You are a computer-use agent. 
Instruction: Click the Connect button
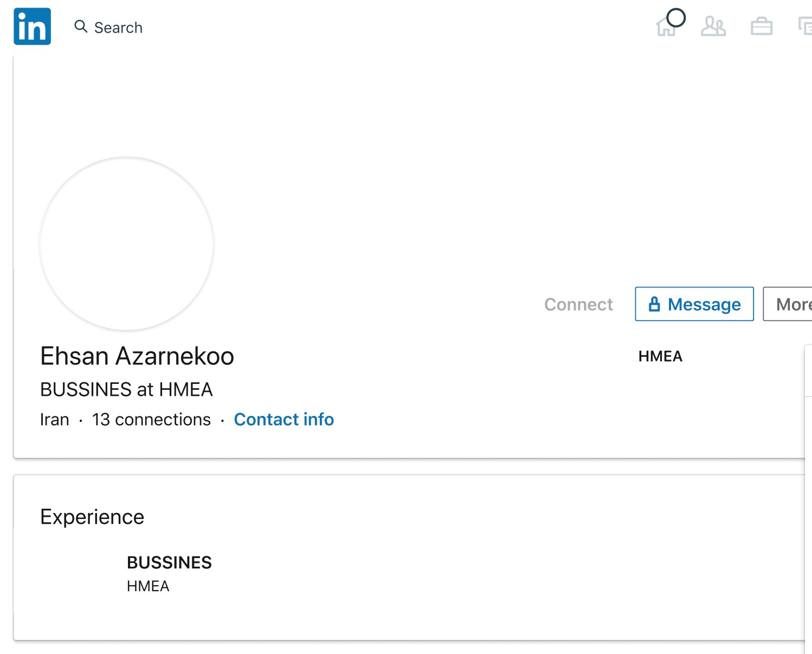[578, 304]
